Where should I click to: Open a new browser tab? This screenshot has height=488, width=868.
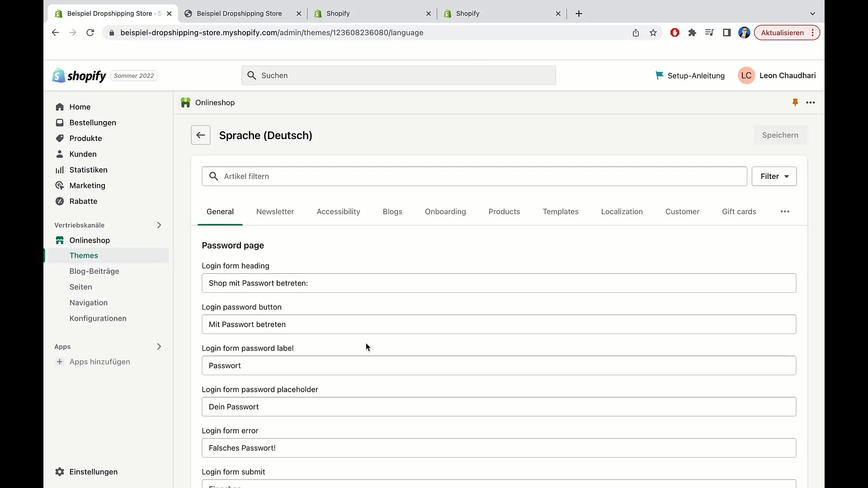pyautogui.click(x=579, y=14)
